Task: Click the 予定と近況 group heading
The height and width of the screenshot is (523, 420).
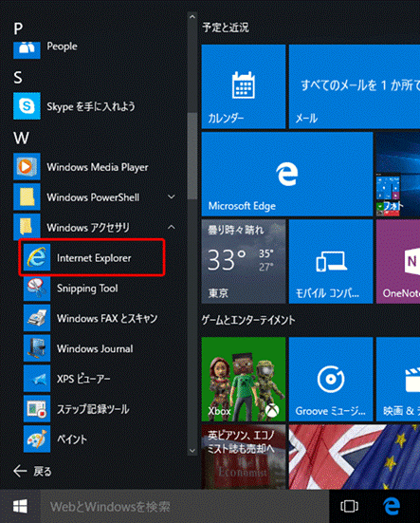Action: (226, 28)
